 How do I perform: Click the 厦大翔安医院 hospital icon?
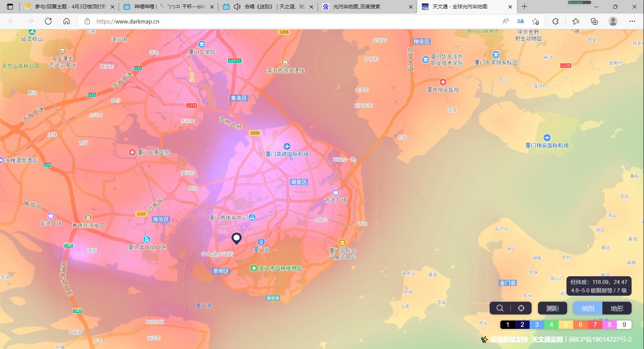pos(443,82)
